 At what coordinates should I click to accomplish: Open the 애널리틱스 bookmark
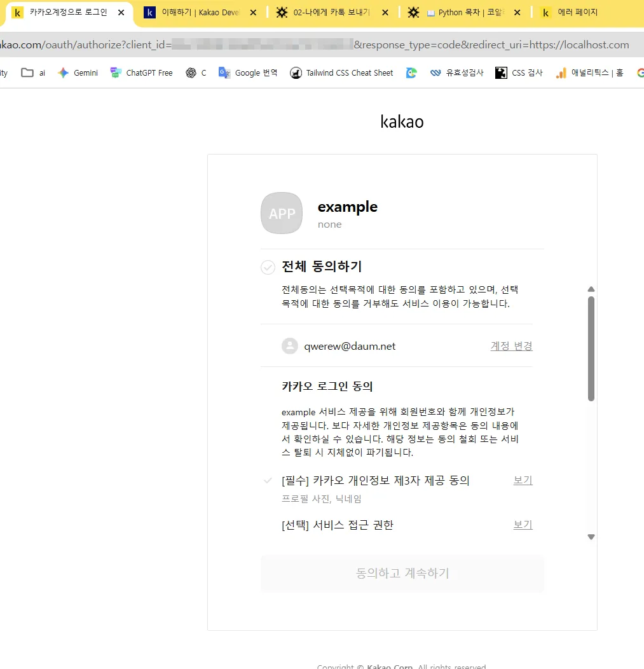[589, 73]
